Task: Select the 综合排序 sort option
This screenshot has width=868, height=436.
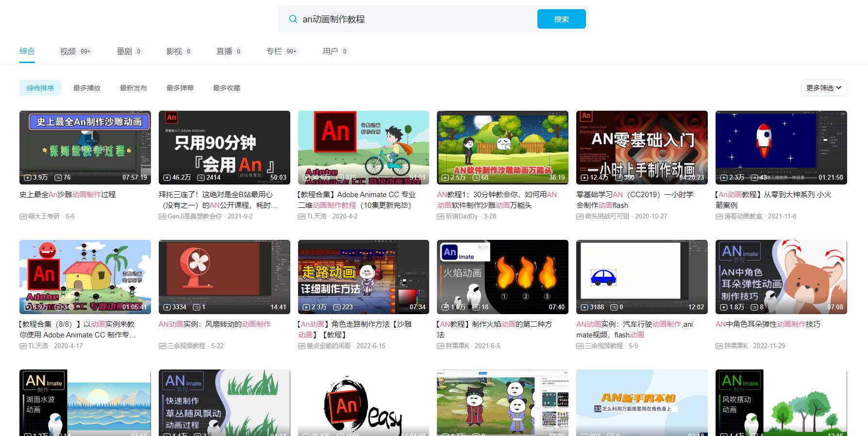Action: [x=40, y=88]
